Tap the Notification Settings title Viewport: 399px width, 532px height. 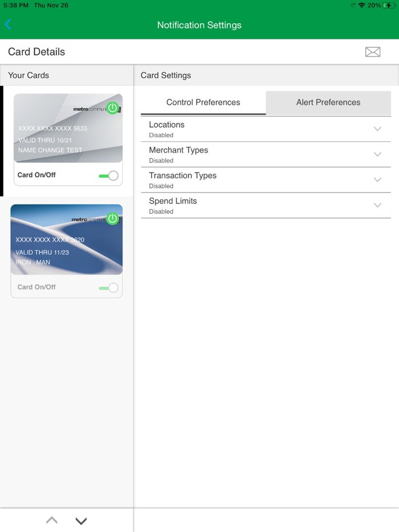[x=199, y=25]
